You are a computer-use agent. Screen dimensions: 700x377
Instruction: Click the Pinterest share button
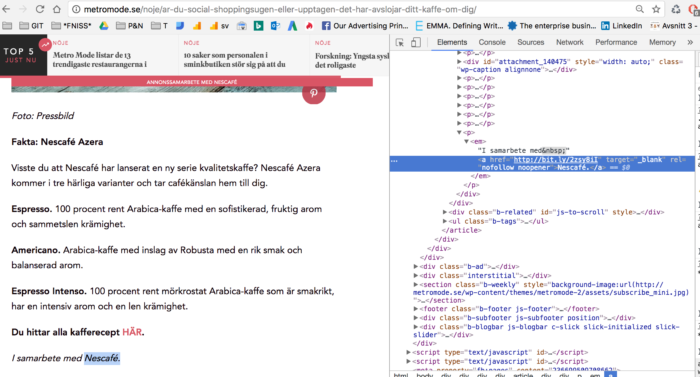tap(314, 93)
